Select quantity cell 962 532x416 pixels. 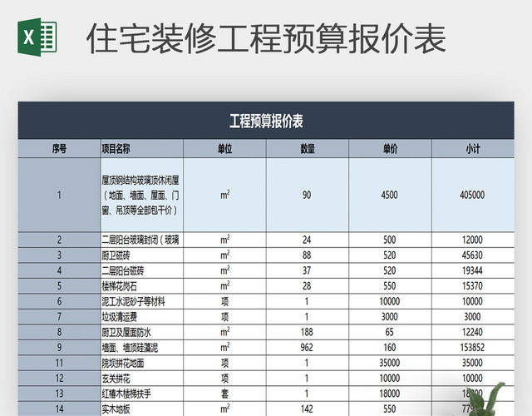coord(308,348)
